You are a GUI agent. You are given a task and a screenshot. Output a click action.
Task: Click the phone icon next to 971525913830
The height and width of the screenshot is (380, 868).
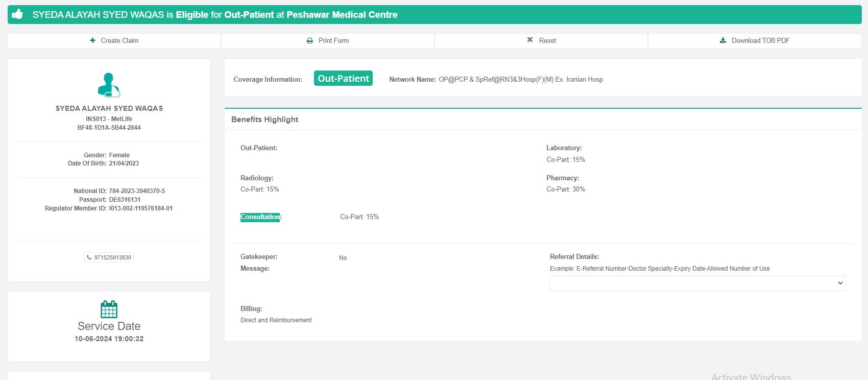(x=89, y=257)
